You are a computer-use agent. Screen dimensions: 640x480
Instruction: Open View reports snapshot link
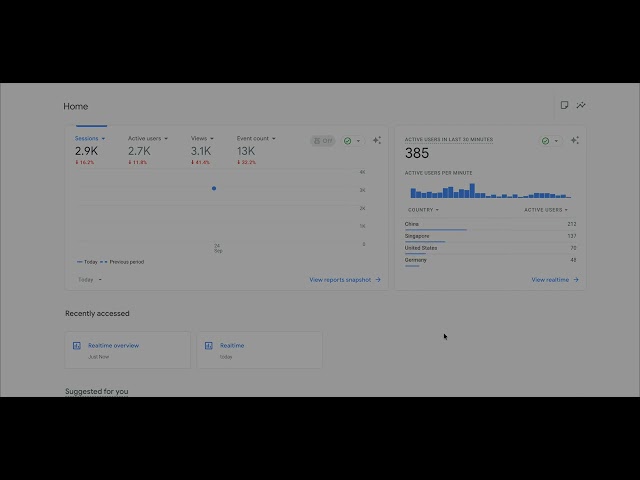tap(345, 280)
